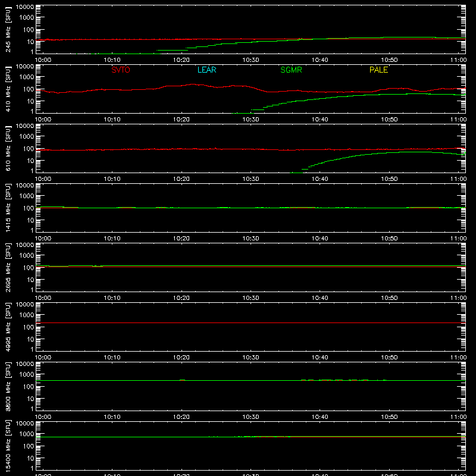Select the 4995 MHz [SFU] axis title

(x=8, y=327)
